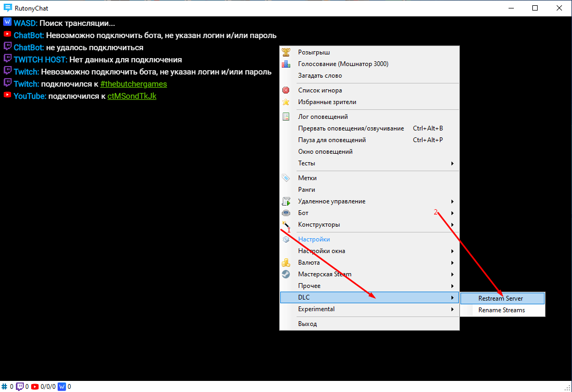Image resolution: width=572 pixels, height=392 pixels.
Task: Open the Ранги menu entry
Action: pos(369,190)
